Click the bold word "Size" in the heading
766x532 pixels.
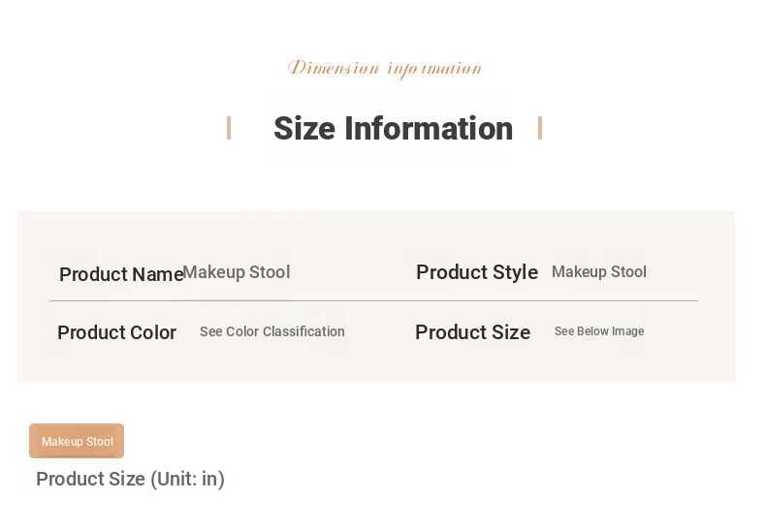click(304, 128)
